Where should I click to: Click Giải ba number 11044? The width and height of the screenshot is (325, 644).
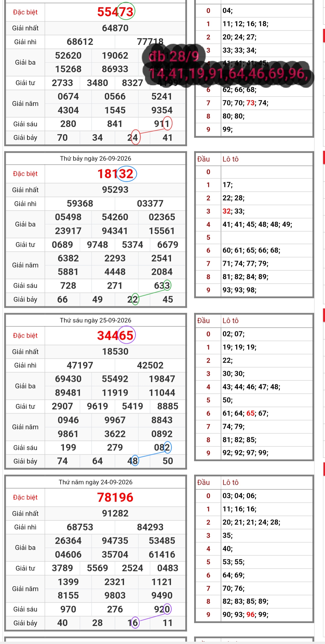pyautogui.click(x=162, y=393)
